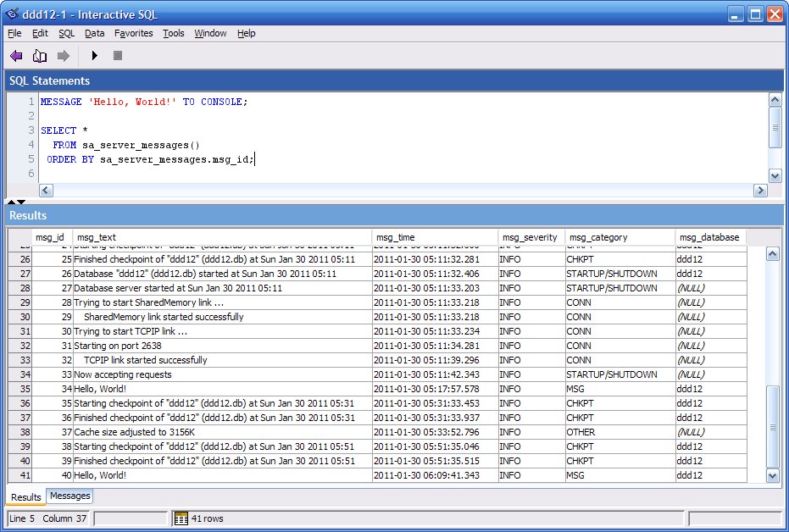Click the grid icon beside the 41 rows indicator
789x532 pixels.
[181, 517]
